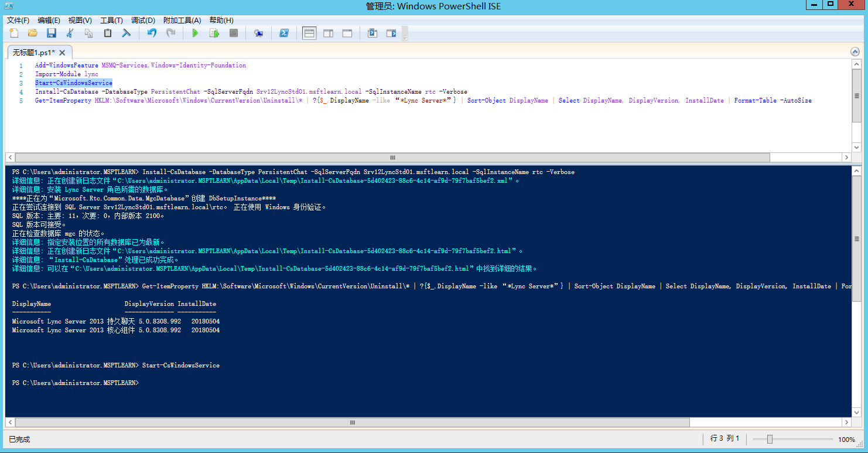
Task: Show the script pane maximized layout icon
Action: (x=347, y=33)
